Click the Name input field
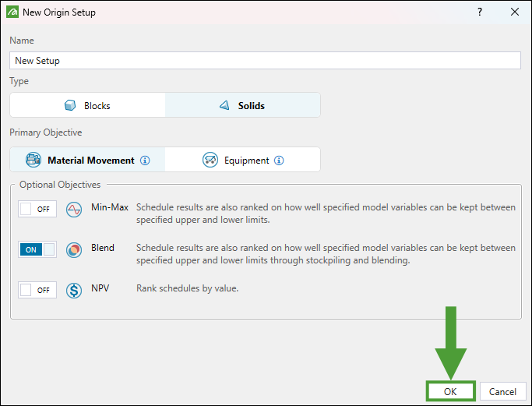Image resolution: width=532 pixels, height=406 pixels. 265,61
